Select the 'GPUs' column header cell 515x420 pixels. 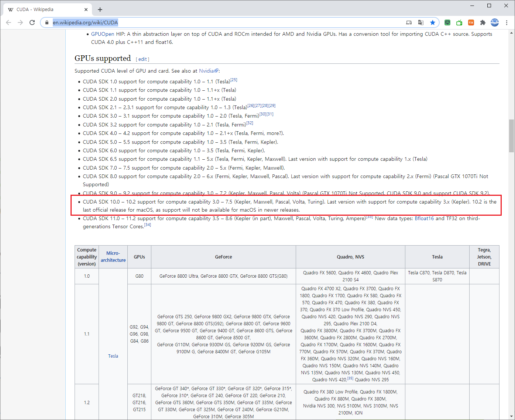[139, 257]
